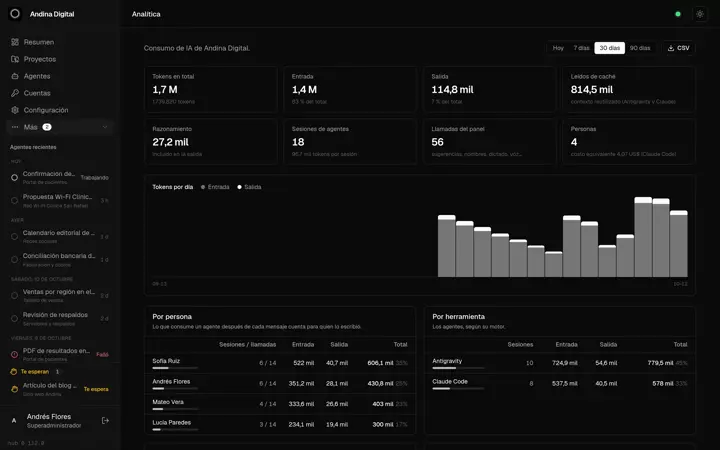720x450 pixels.
Task: Open Resumen from the sidebar
Action: [60, 42]
